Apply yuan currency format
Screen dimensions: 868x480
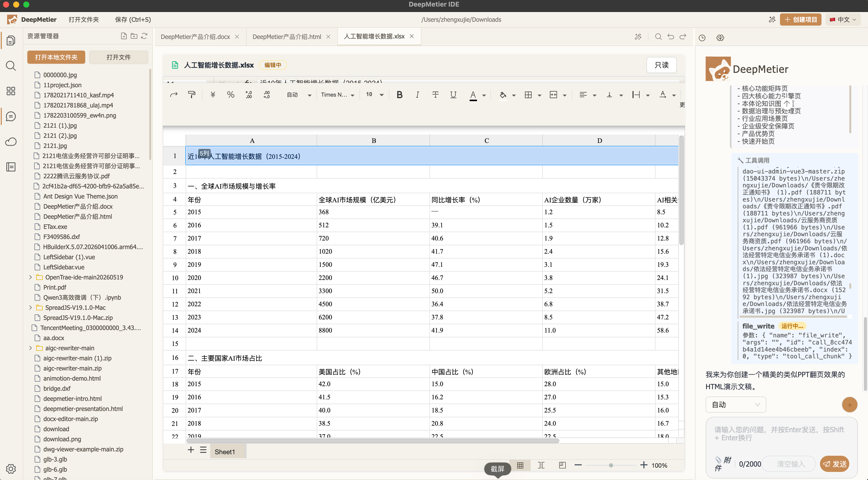[x=213, y=95]
